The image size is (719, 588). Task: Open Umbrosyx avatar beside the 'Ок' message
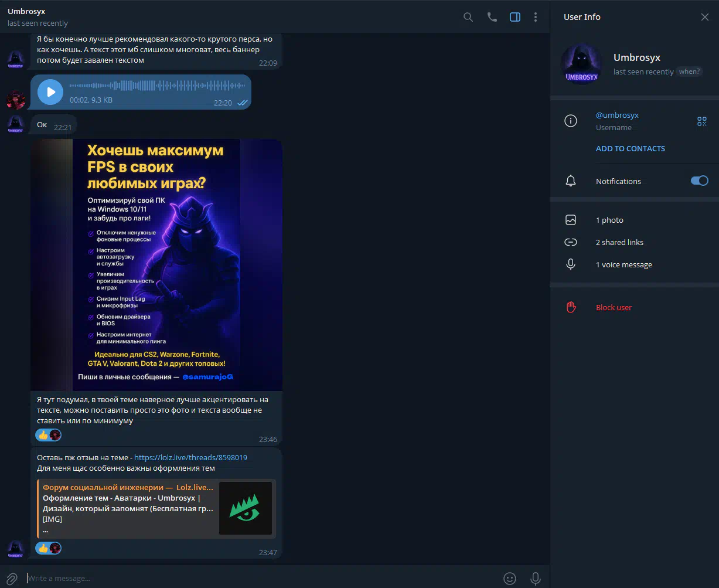[x=16, y=124]
